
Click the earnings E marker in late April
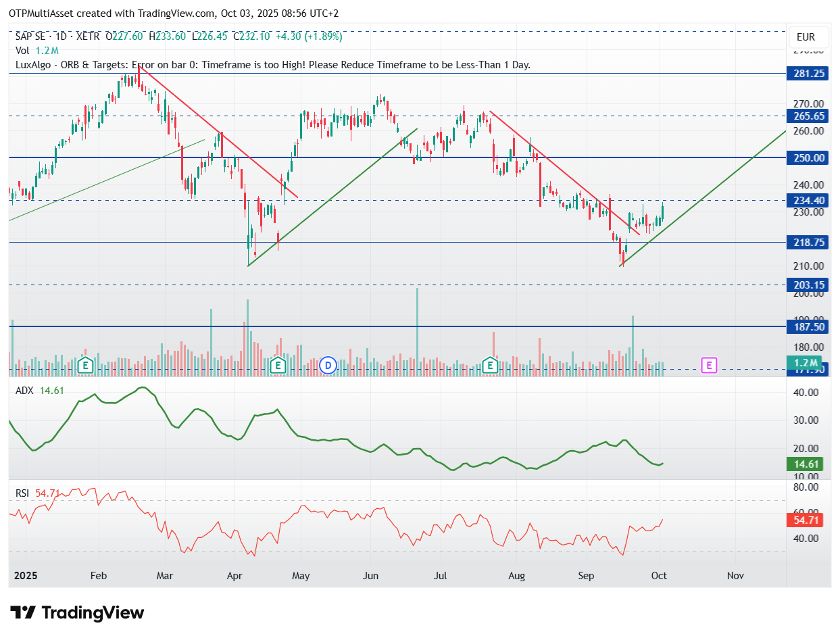coord(277,366)
